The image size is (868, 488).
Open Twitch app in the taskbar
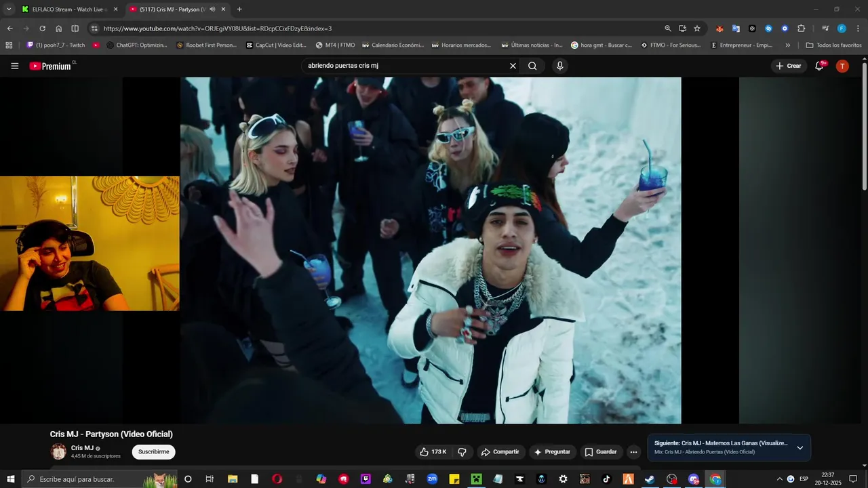pyautogui.click(x=366, y=479)
